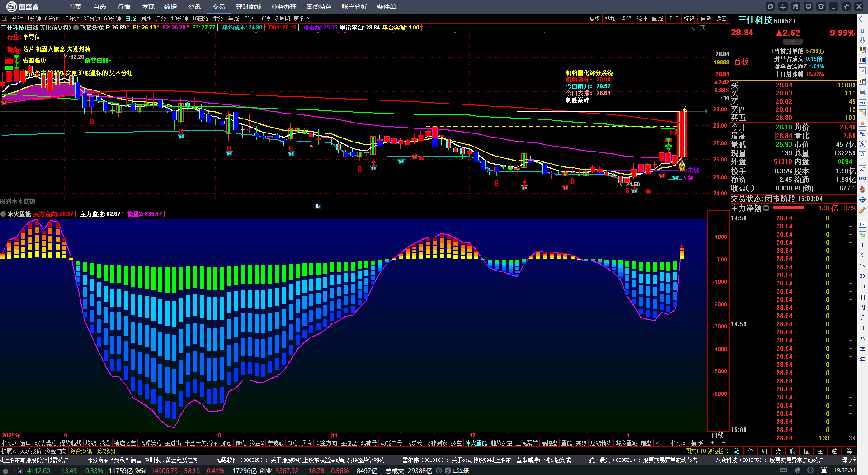The width and height of the screenshot is (868, 475).
Task: Click the 返回 button
Action: [x=721, y=19]
